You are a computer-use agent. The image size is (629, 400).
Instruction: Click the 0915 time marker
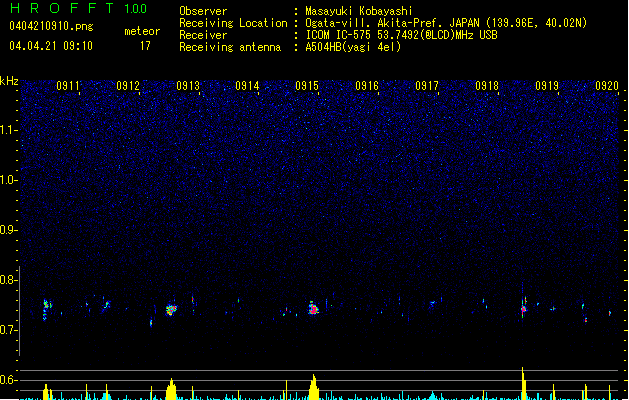(307, 86)
